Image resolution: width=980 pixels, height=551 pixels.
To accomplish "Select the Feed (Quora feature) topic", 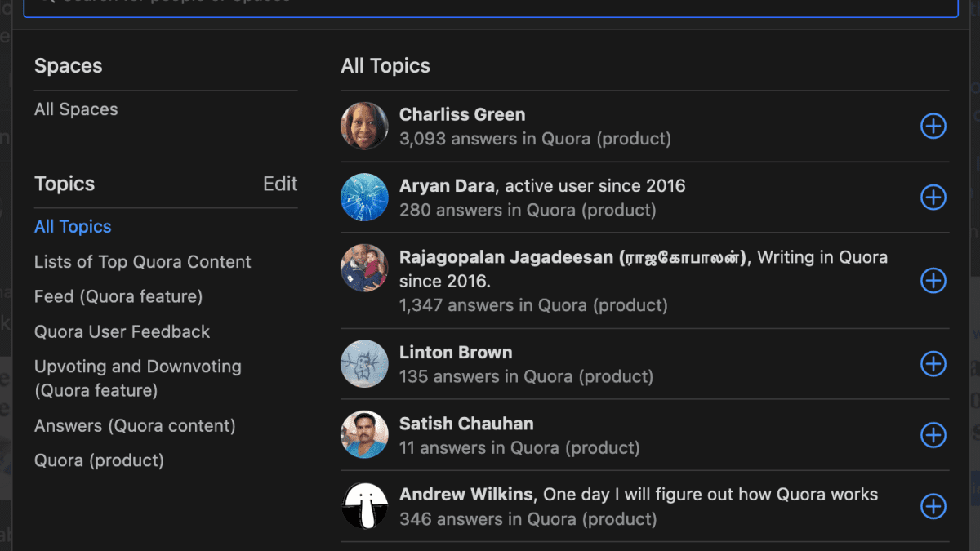I will [x=118, y=296].
